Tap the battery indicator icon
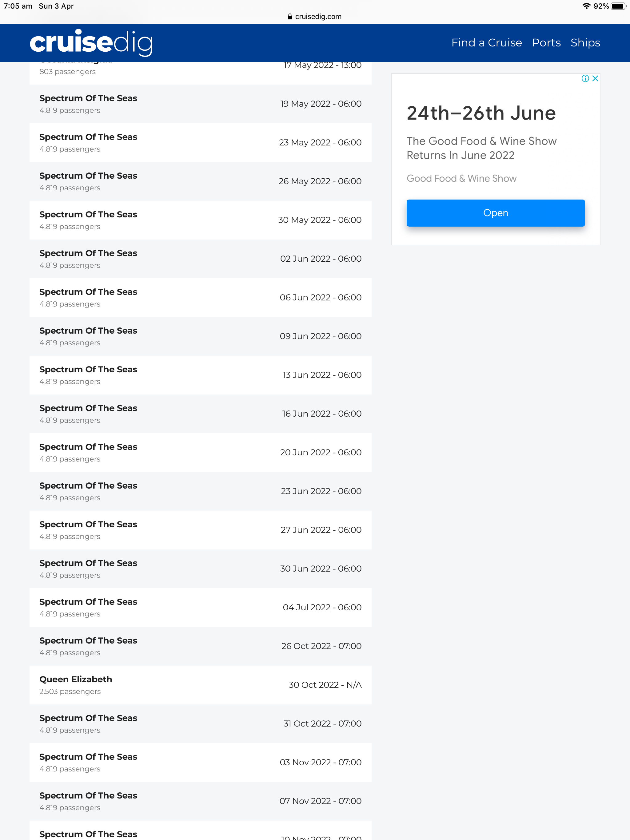This screenshot has height=840, width=630. pyautogui.click(x=618, y=6)
